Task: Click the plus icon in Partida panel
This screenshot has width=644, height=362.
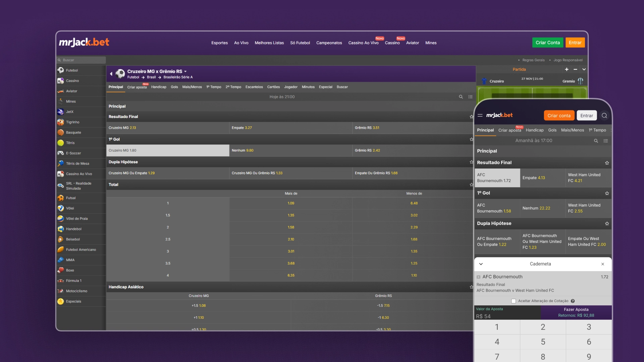Action: tap(567, 69)
